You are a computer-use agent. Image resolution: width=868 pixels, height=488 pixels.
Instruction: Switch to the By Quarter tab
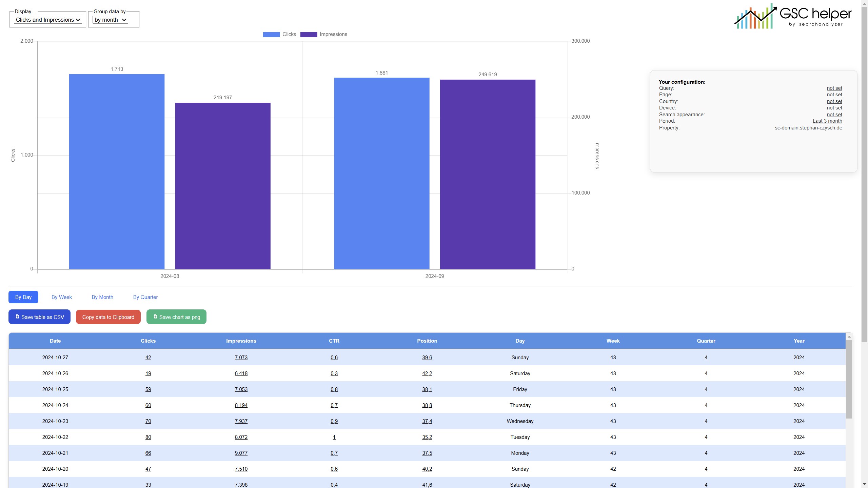pyautogui.click(x=145, y=297)
